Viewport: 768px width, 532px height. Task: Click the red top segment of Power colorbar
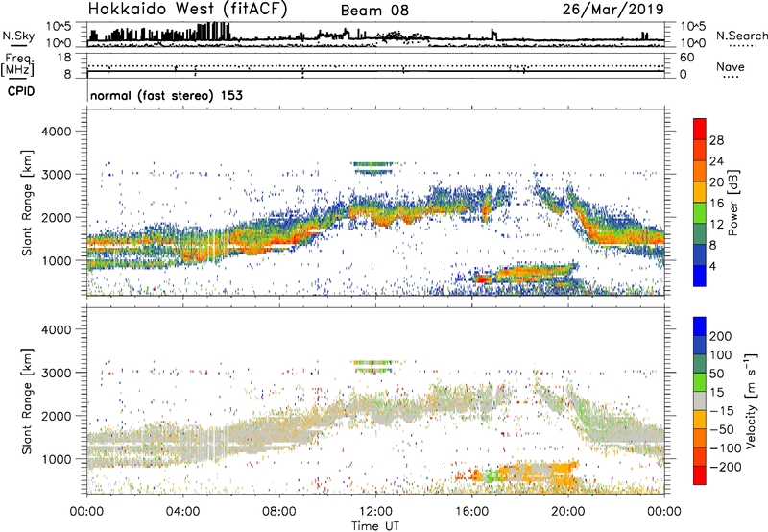pyautogui.click(x=700, y=129)
